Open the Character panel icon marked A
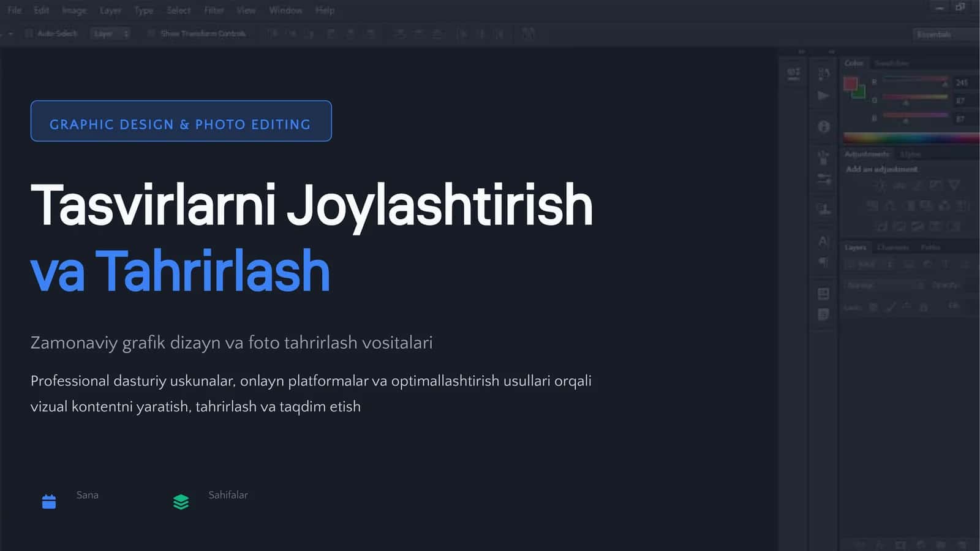Viewport: 980px width, 551px height. coord(823,241)
